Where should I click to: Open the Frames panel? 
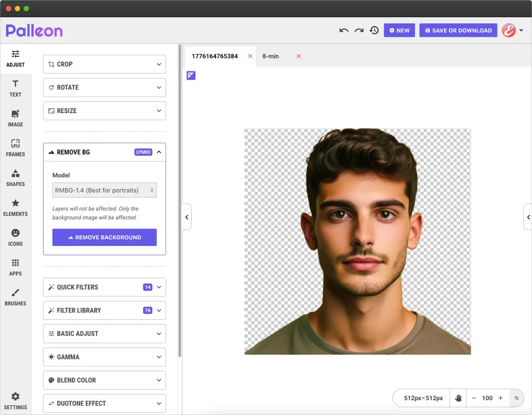pos(16,149)
